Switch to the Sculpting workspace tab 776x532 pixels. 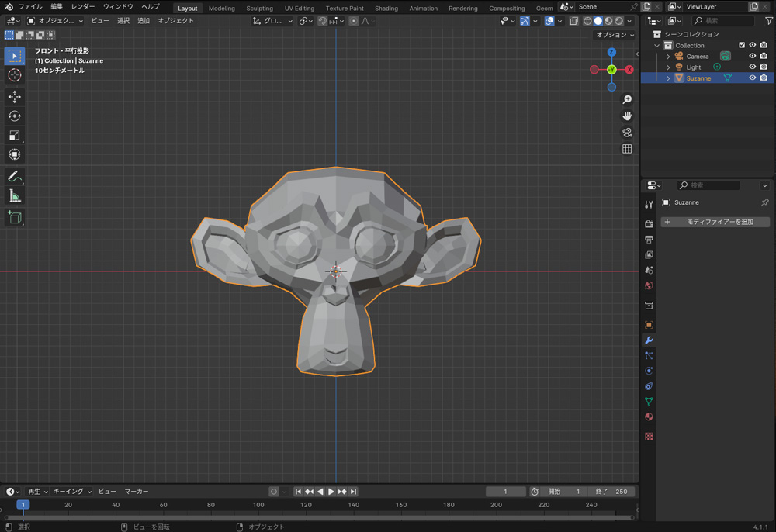(259, 9)
